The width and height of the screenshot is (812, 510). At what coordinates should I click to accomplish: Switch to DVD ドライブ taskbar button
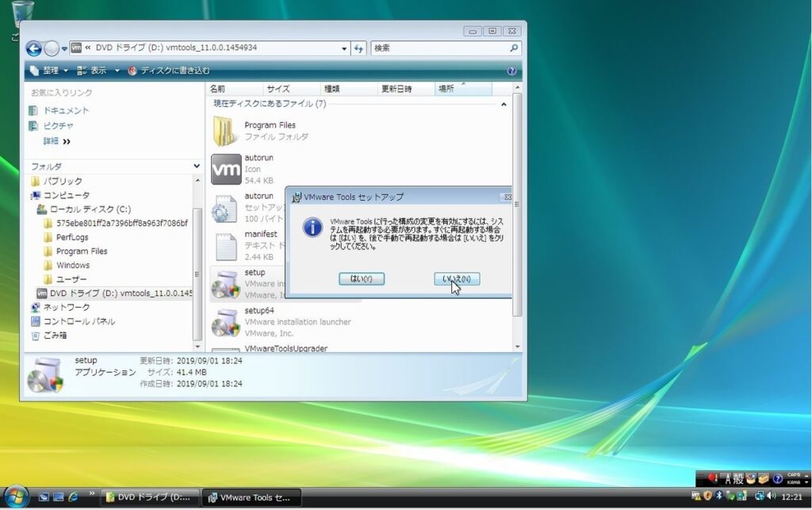pos(150,497)
